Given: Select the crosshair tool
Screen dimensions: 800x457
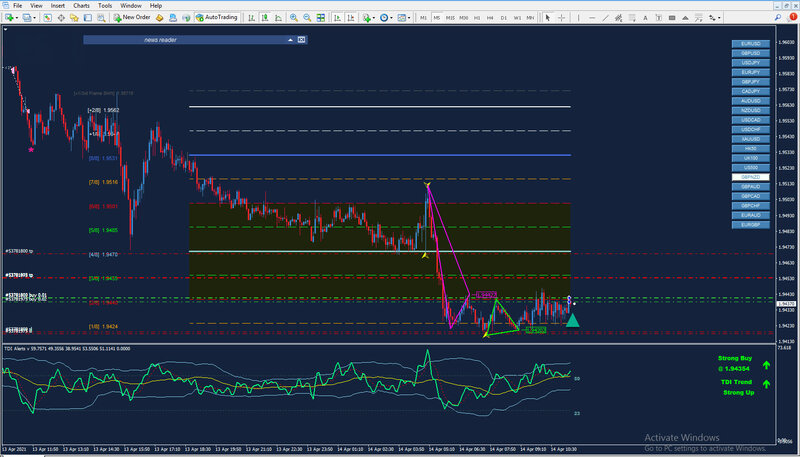Looking at the screenshot, I should tap(561, 18).
